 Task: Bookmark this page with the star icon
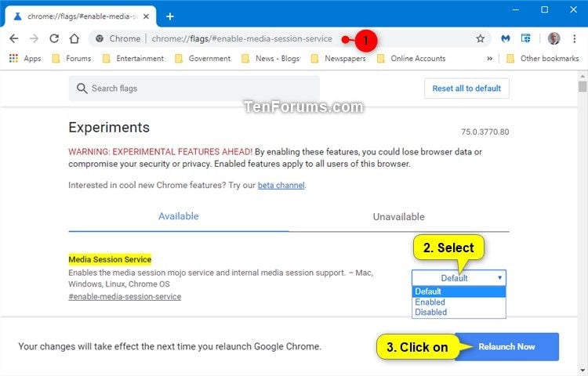point(480,38)
